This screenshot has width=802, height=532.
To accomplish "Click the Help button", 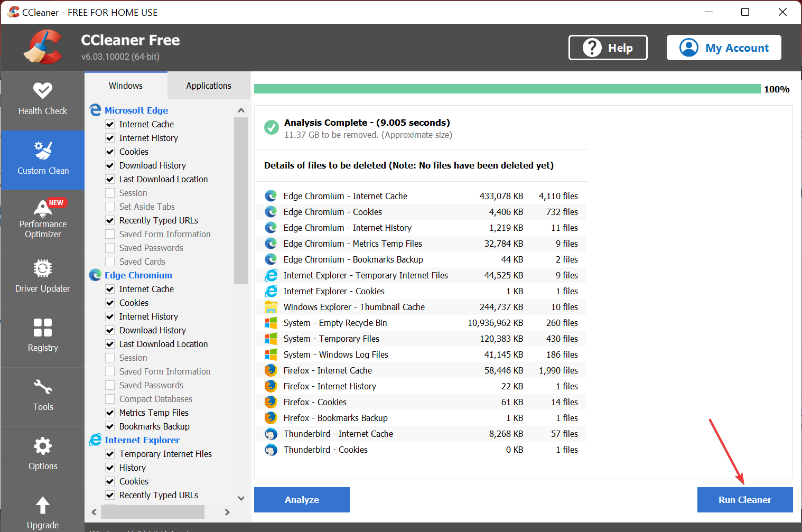I will tap(608, 48).
